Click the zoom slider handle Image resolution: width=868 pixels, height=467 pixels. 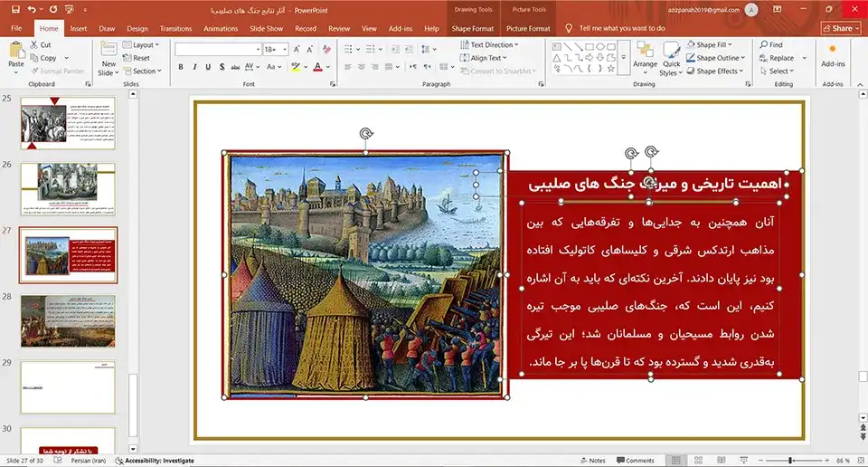pos(791,461)
